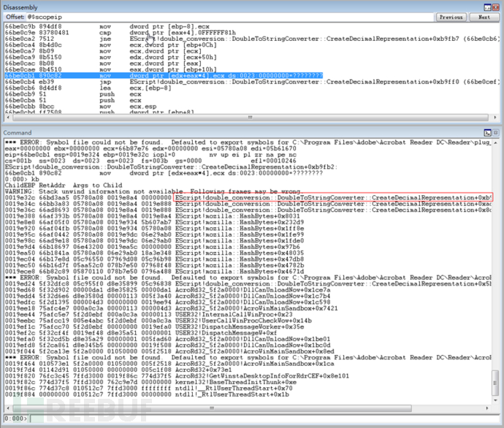Click Disassembly horizontal scroll left arrow
This screenshot has width=504, height=428.
click(8, 118)
